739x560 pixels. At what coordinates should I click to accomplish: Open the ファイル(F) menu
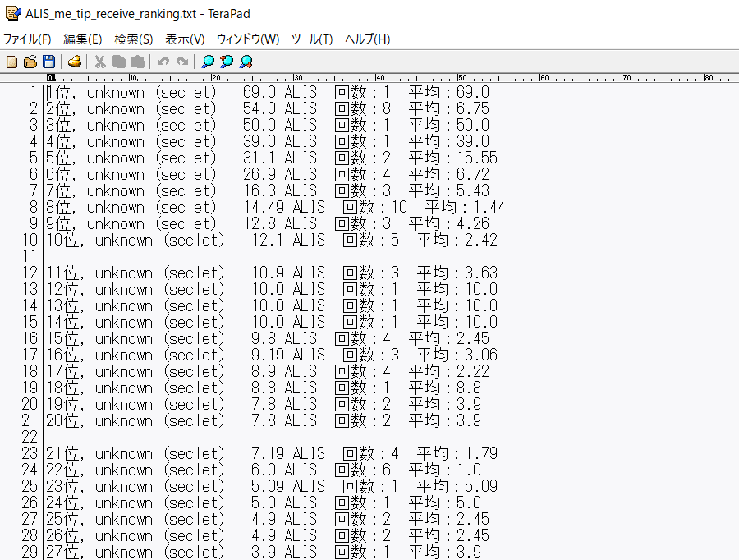coord(27,39)
